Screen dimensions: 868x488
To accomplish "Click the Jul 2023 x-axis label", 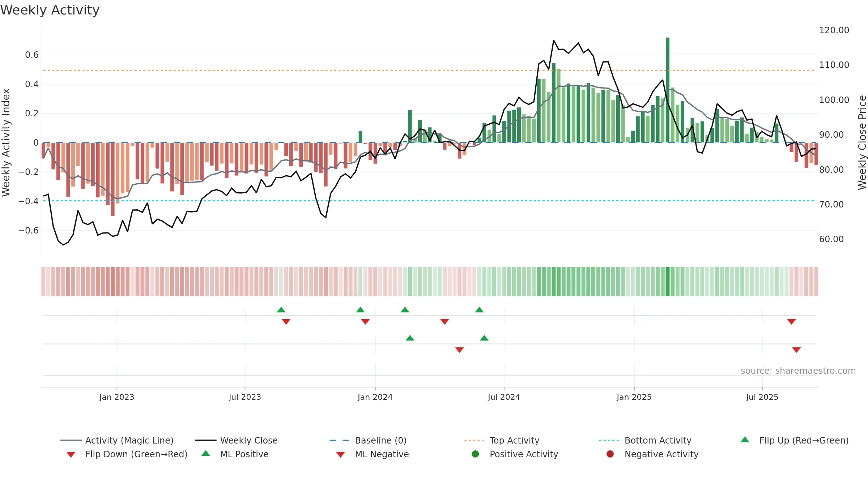I will coord(245,397).
